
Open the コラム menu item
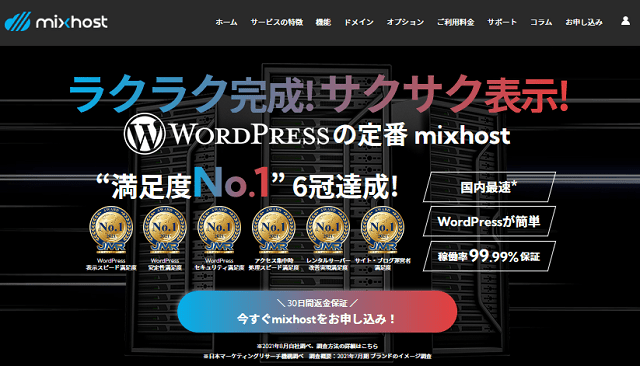(x=541, y=22)
